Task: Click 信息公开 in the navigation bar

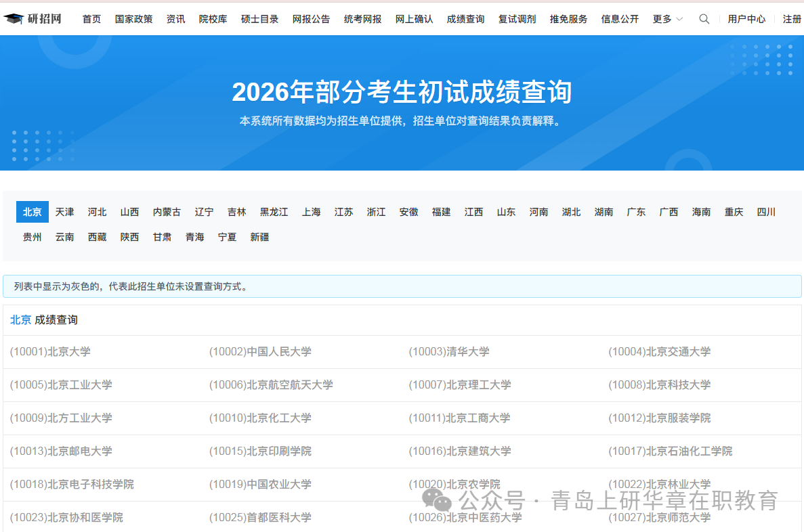Action: click(620, 19)
